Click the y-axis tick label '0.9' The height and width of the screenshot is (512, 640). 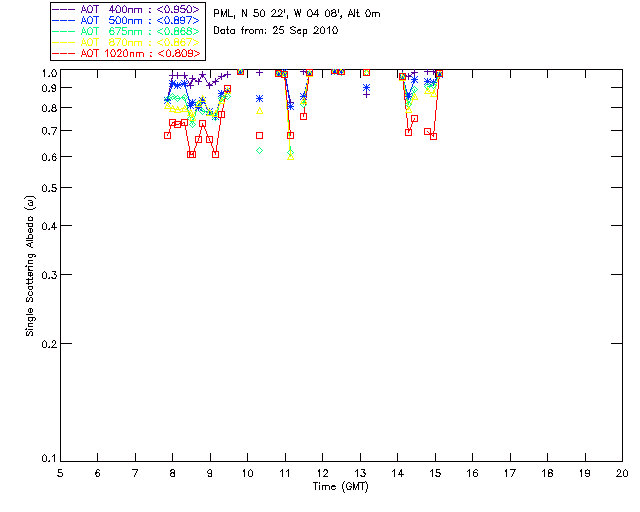click(49, 88)
